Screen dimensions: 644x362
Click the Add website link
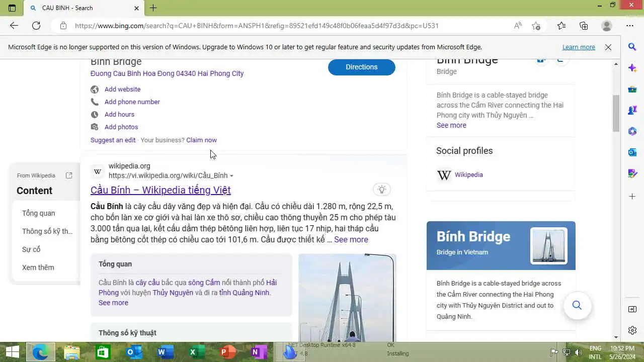(x=122, y=89)
